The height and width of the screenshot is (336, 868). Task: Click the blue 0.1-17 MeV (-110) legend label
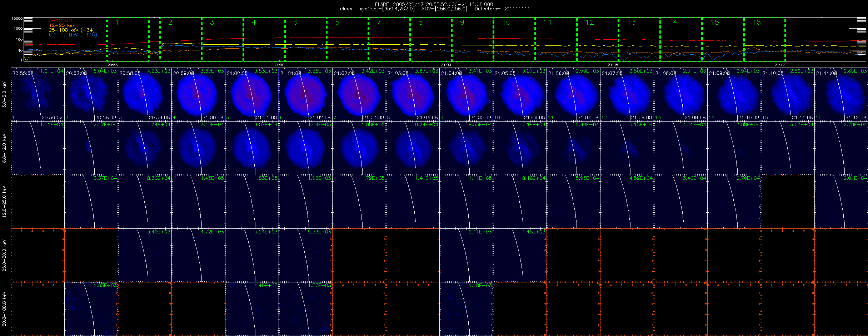tap(73, 35)
